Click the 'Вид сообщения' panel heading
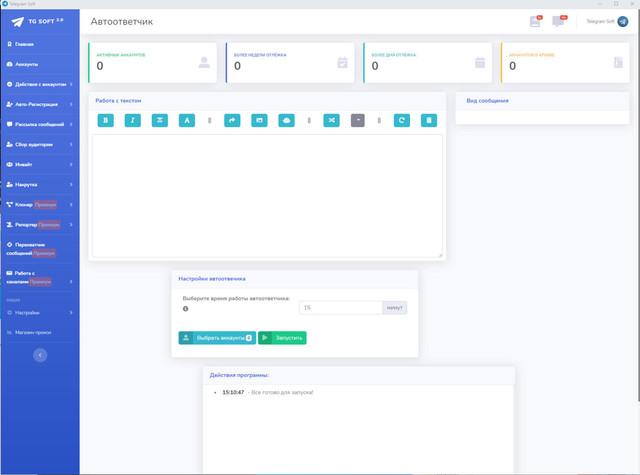This screenshot has height=475, width=640. click(487, 101)
